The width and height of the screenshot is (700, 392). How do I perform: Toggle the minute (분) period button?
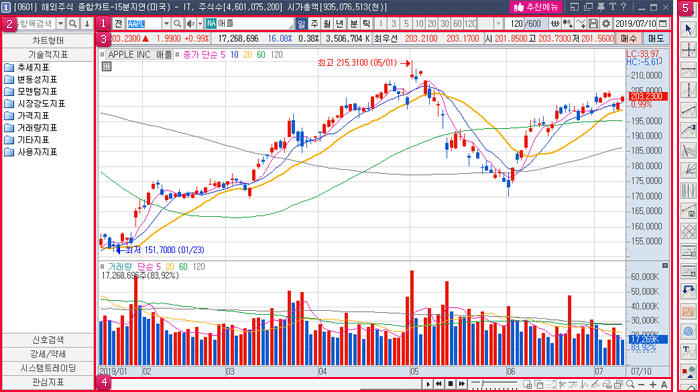(354, 23)
